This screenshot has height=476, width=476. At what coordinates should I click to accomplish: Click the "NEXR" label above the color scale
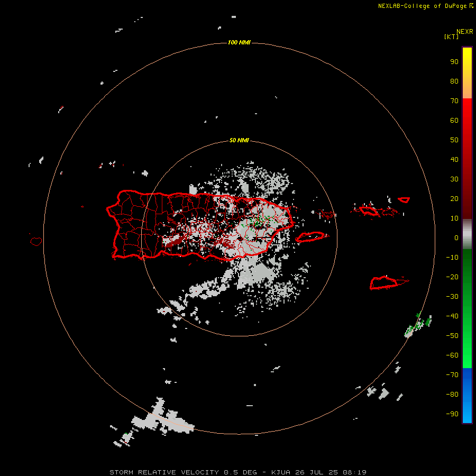coord(464,32)
